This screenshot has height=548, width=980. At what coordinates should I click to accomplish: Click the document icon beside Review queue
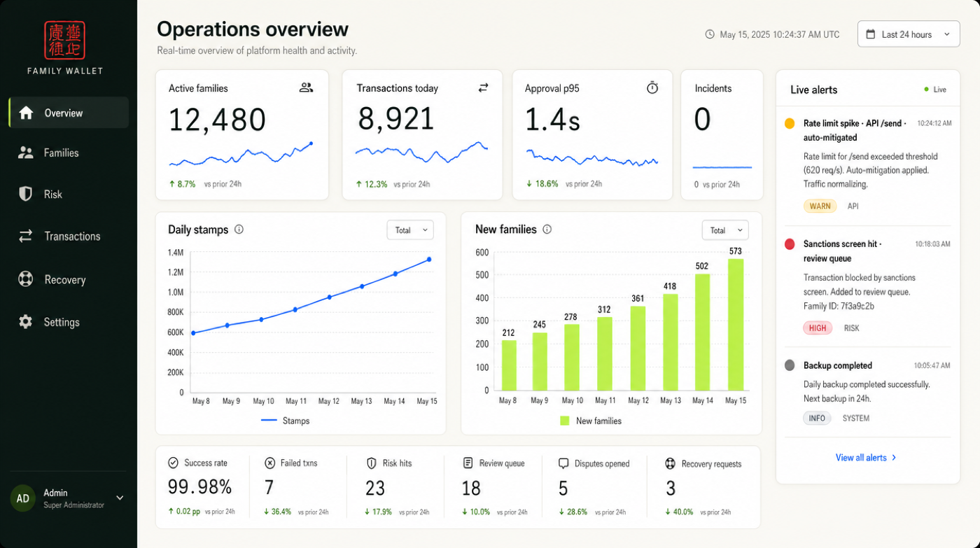[468, 463]
